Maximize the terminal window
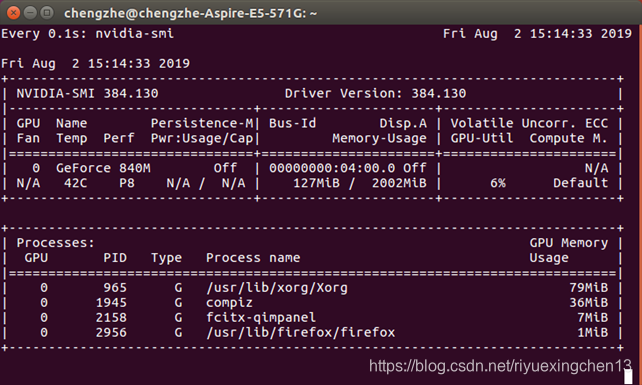The image size is (642, 385). tap(47, 13)
